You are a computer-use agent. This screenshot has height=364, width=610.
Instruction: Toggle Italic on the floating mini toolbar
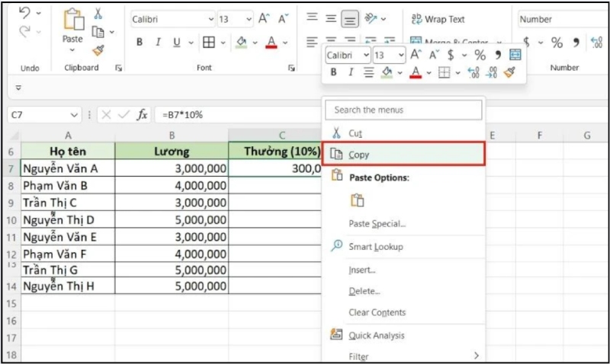(351, 72)
